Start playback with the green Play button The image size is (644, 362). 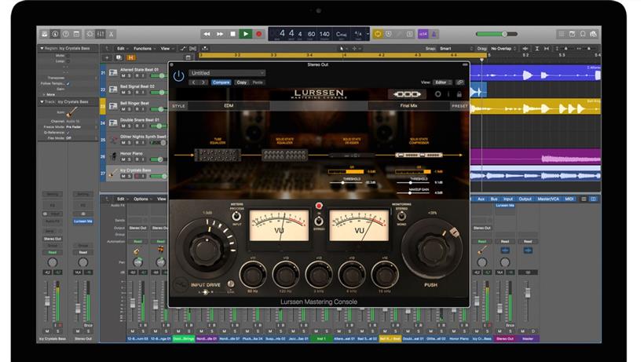click(246, 34)
